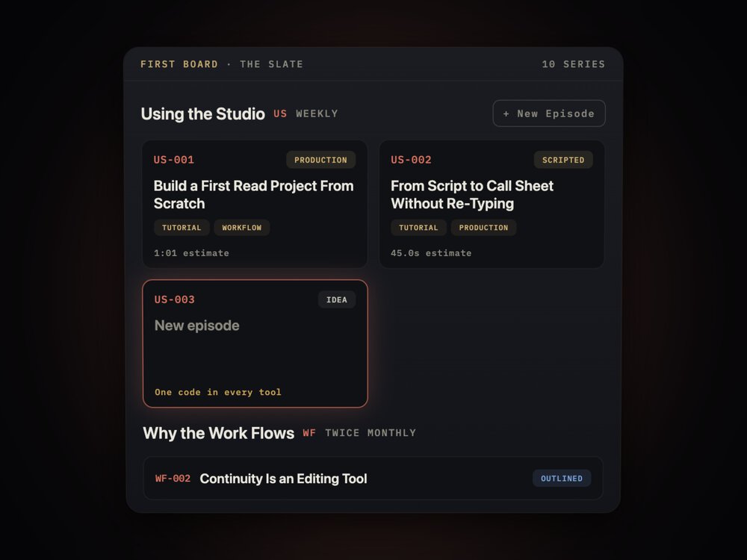Viewport: 747px width, 560px height.
Task: Edit the 'New episode' title field
Action: (196, 326)
